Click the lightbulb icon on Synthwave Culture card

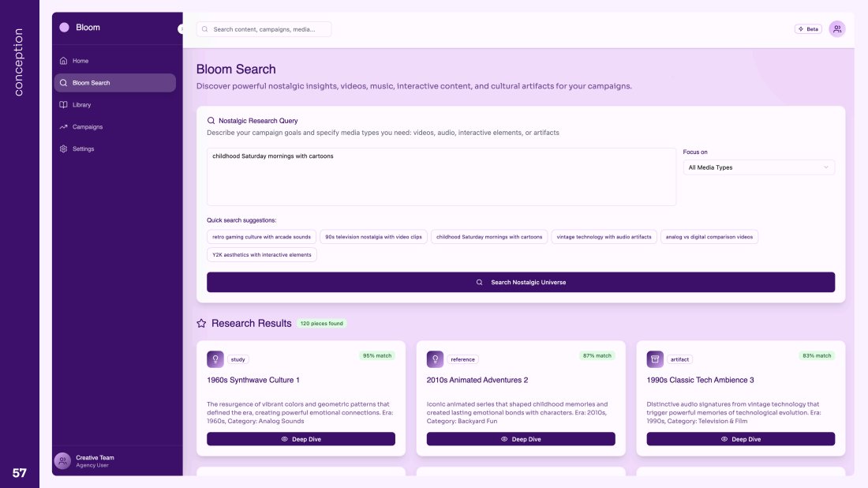click(215, 359)
